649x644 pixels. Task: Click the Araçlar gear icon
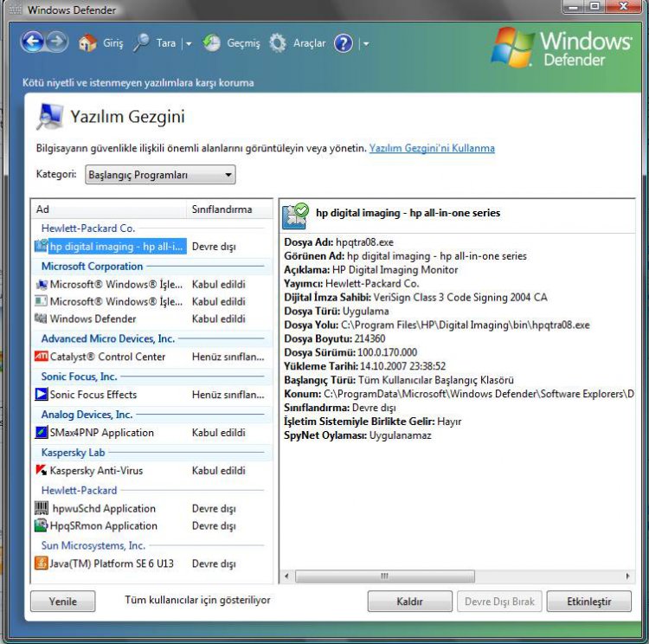278,42
